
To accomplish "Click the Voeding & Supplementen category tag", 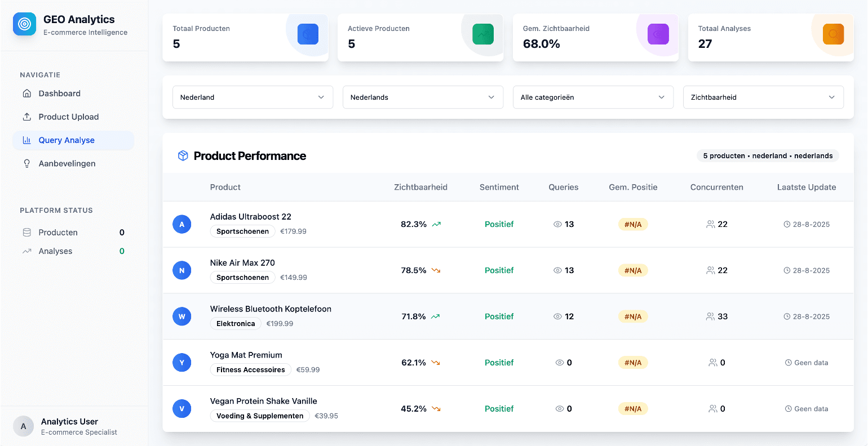I will pyautogui.click(x=260, y=416).
